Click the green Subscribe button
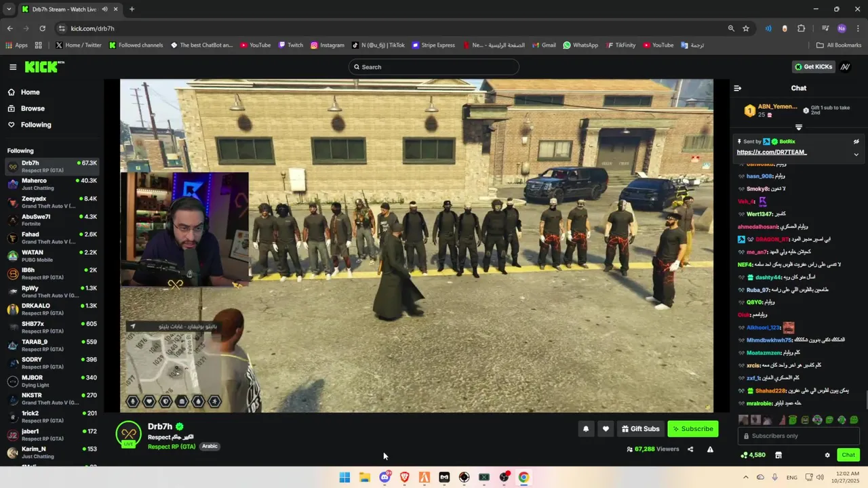 click(692, 428)
